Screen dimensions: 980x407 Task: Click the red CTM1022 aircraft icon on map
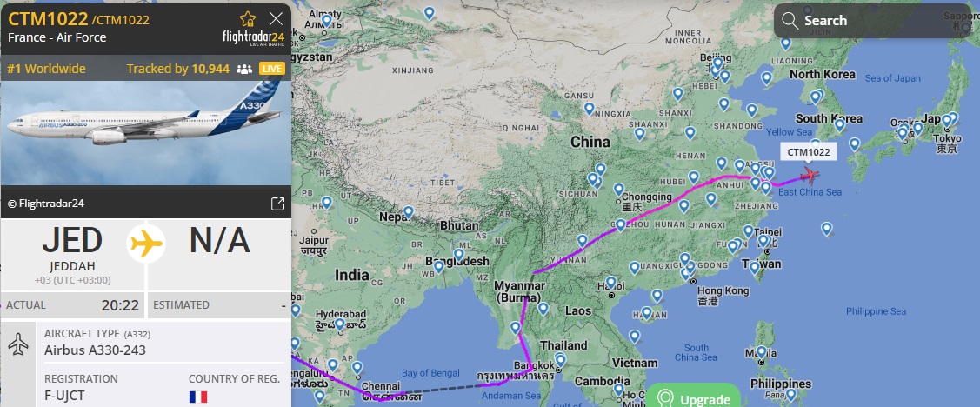tap(810, 175)
